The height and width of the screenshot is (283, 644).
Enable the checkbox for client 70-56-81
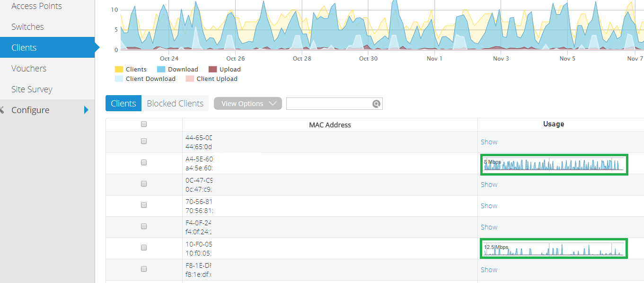point(143,205)
